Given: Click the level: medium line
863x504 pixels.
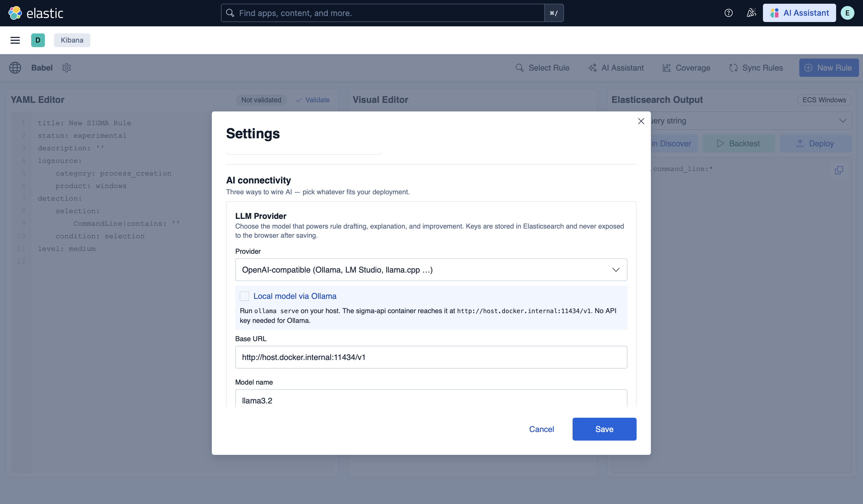Looking at the screenshot, I should 67,249.
